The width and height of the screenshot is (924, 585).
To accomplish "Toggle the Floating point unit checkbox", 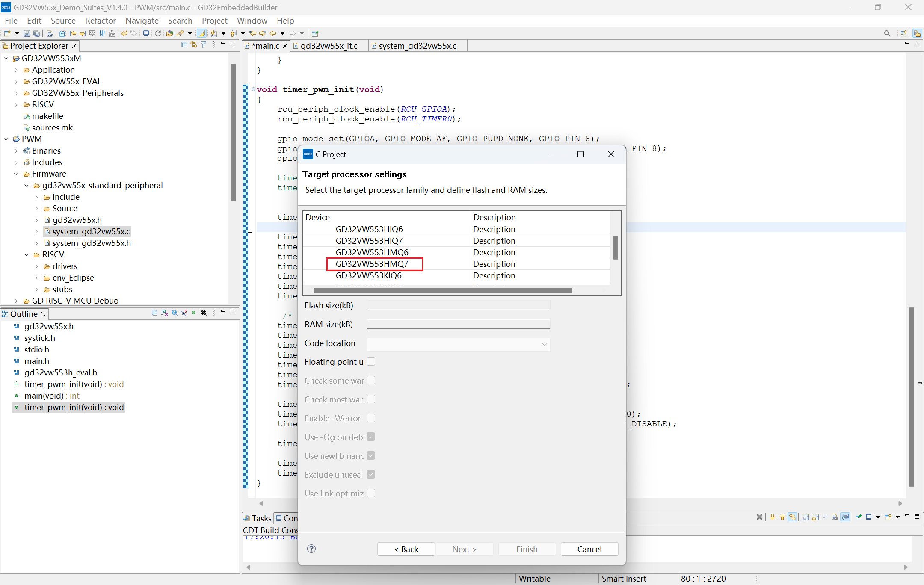I will [371, 362].
